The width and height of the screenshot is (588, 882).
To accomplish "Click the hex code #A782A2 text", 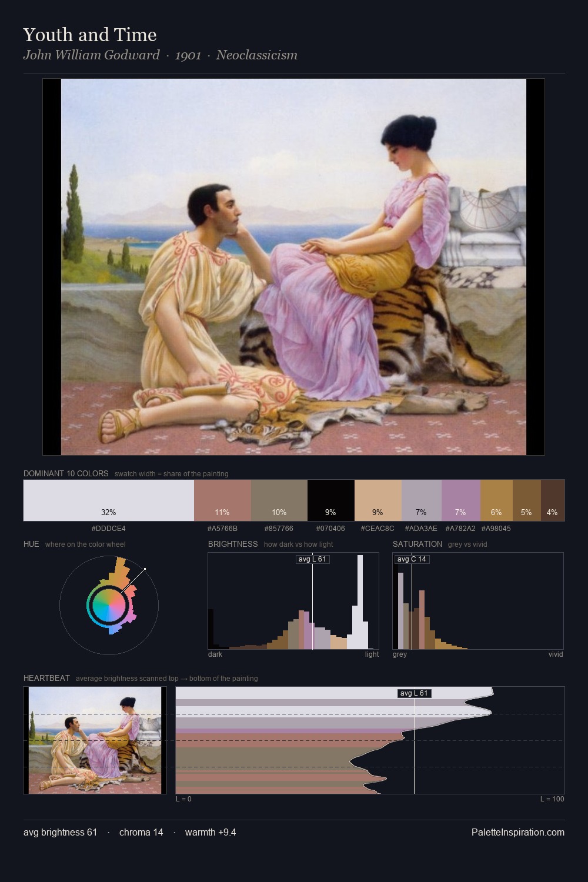I will coord(460,529).
